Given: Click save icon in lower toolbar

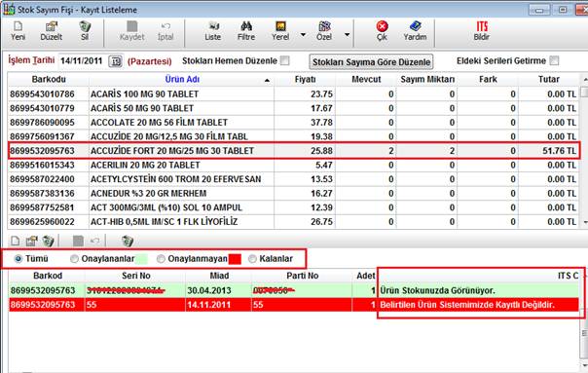Looking at the screenshot, I should [78, 241].
